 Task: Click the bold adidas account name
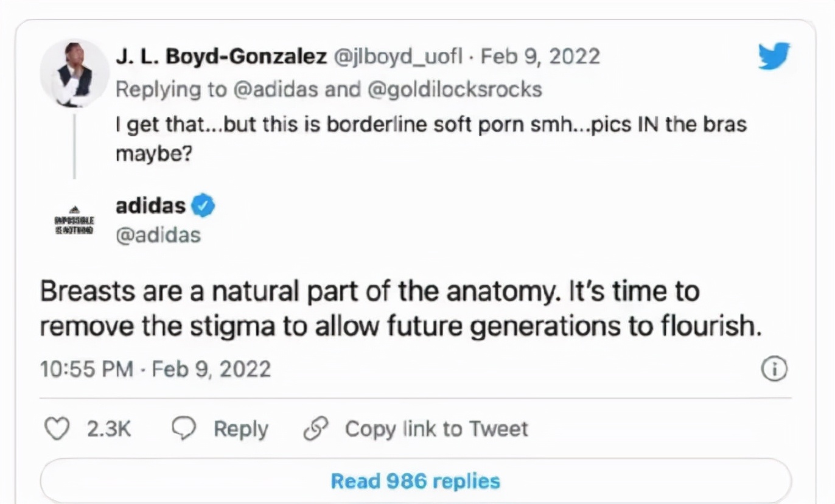coord(150,206)
